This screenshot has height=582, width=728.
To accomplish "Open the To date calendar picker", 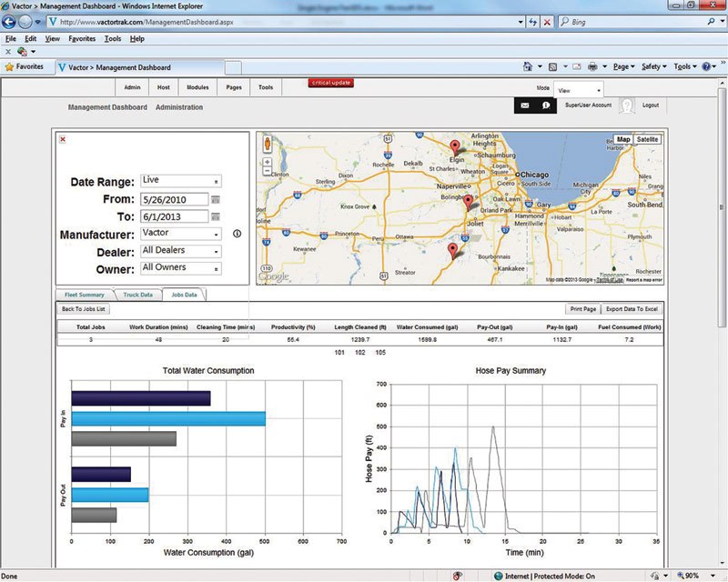I will 216,216.
